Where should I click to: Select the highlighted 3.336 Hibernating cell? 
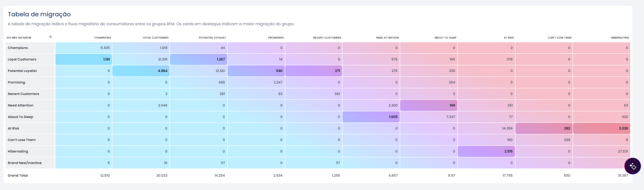(x=601, y=128)
